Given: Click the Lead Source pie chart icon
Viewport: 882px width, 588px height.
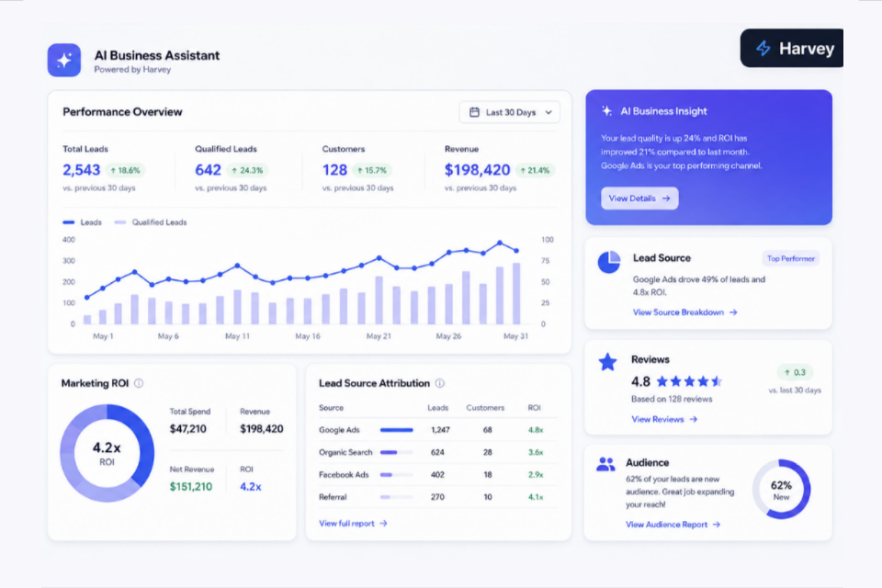Looking at the screenshot, I should [x=608, y=262].
